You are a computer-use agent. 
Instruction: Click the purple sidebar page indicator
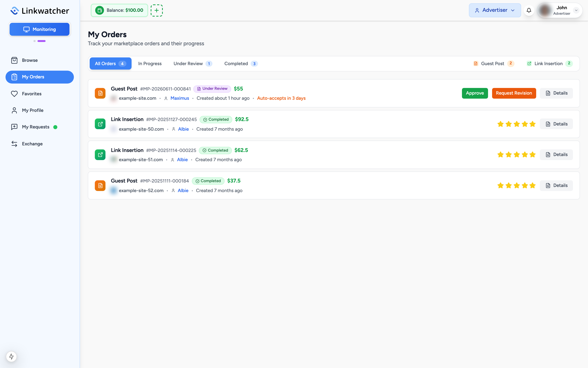tap(42, 41)
